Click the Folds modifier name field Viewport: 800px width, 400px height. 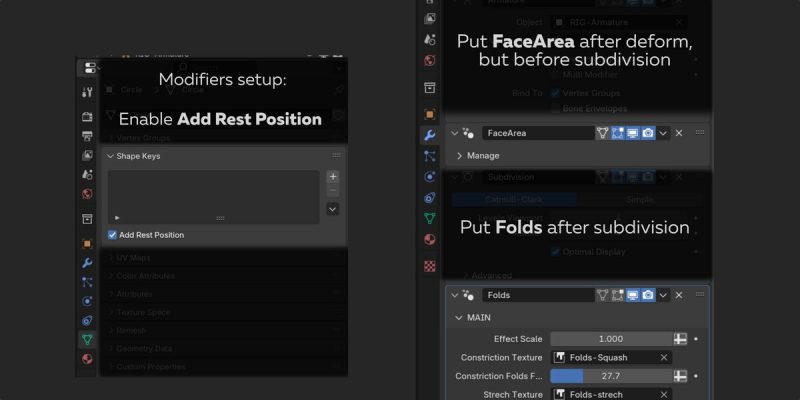pos(536,295)
